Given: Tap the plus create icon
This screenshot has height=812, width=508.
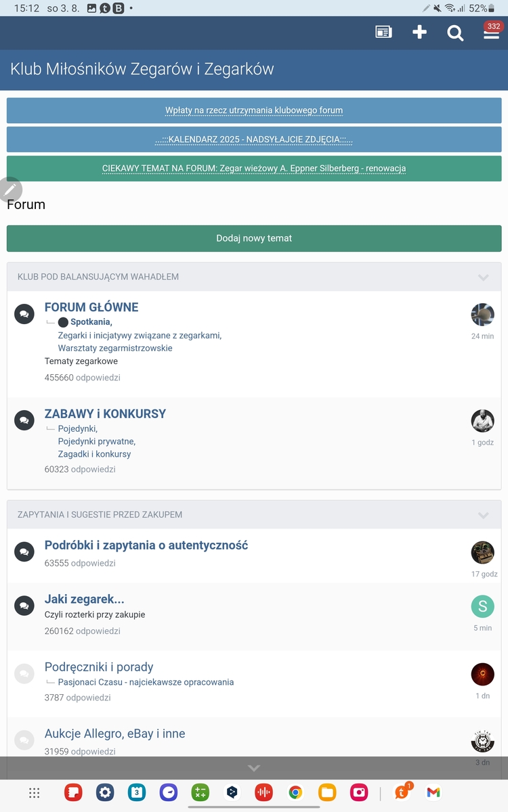Looking at the screenshot, I should 419,32.
